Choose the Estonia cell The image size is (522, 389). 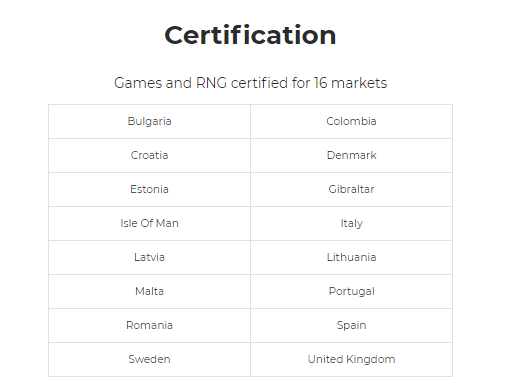point(149,189)
